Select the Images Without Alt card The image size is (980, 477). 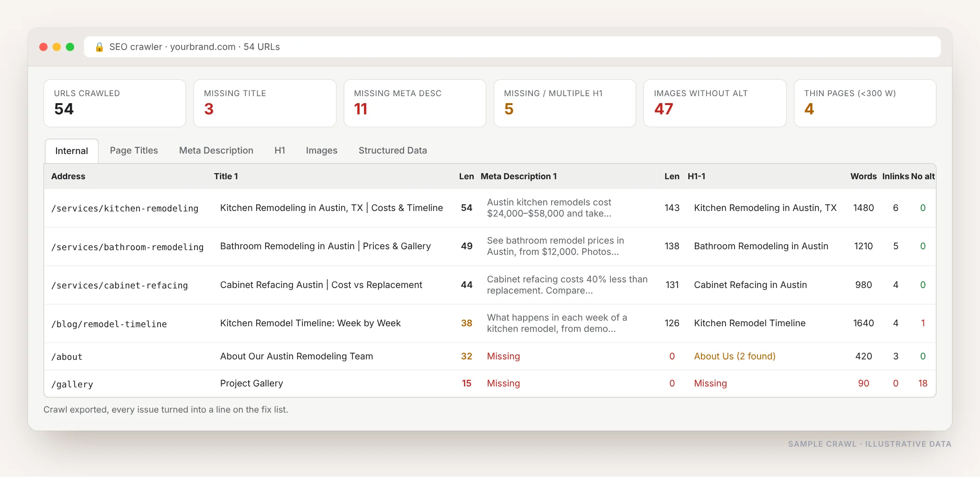715,103
